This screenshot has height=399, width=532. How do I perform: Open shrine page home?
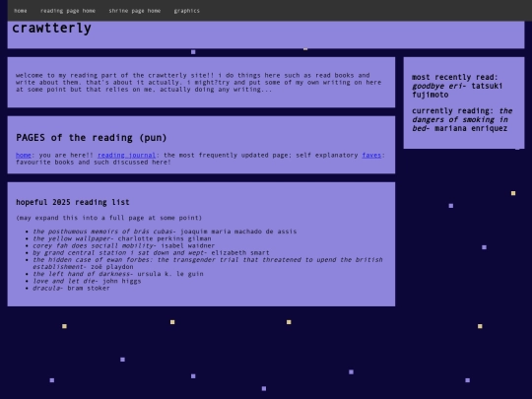135,11
